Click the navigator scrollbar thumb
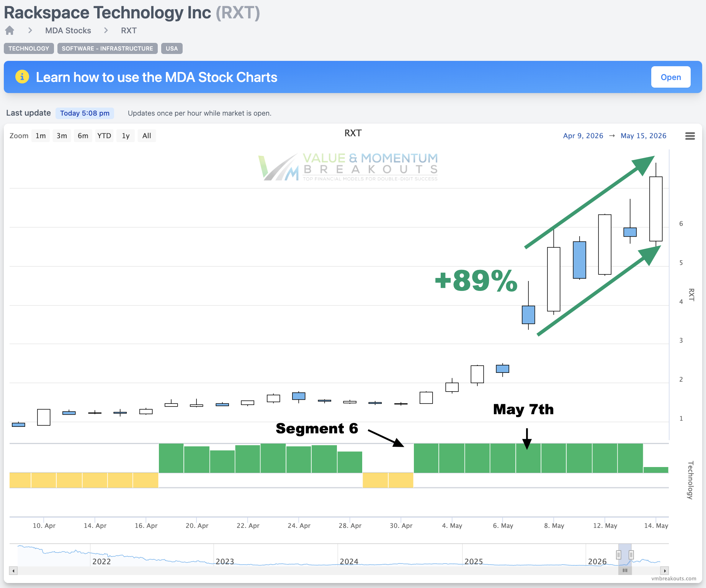Screen dimensions: 706x588 (x=625, y=571)
